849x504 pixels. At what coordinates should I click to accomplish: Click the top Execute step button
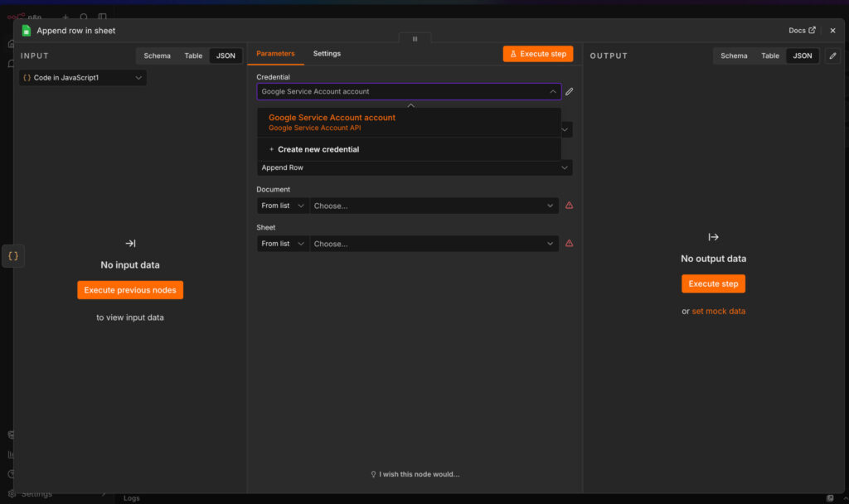[x=537, y=54]
